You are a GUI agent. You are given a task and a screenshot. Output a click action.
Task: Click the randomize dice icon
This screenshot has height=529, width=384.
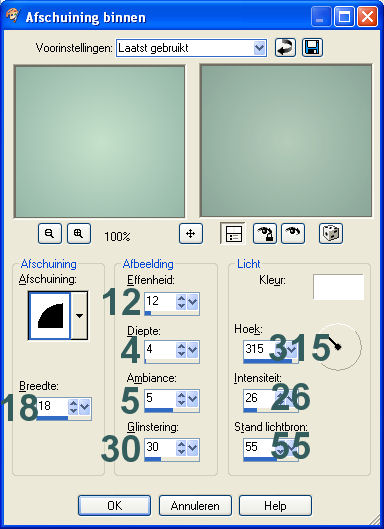pyautogui.click(x=331, y=233)
